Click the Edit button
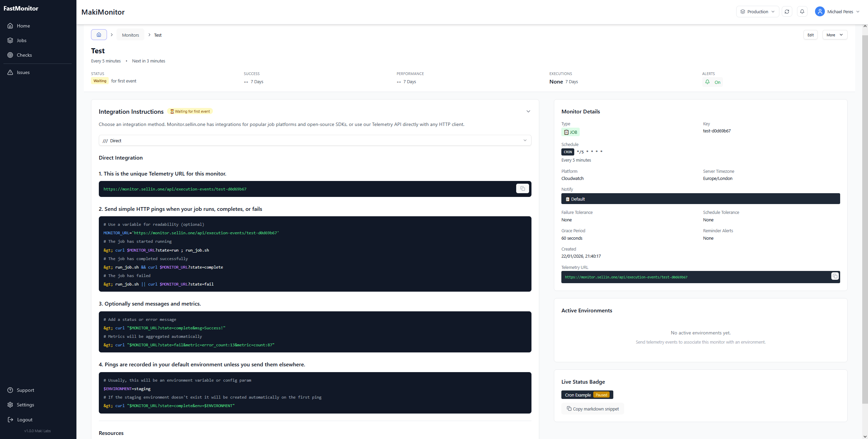 (811, 35)
